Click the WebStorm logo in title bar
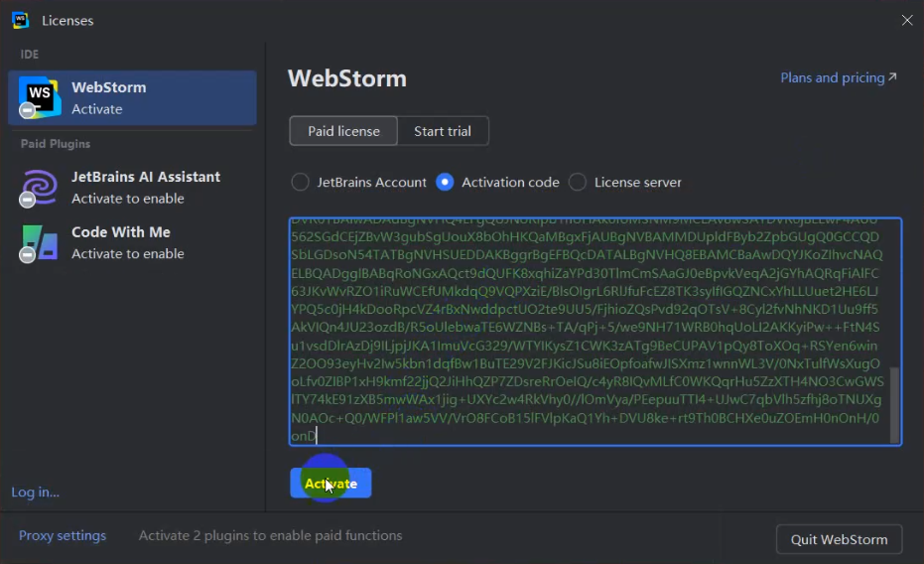Viewport: 924px width, 564px height. tap(20, 20)
